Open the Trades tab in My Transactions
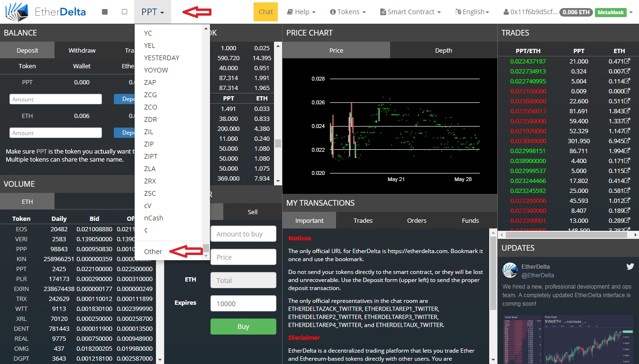 tap(363, 220)
